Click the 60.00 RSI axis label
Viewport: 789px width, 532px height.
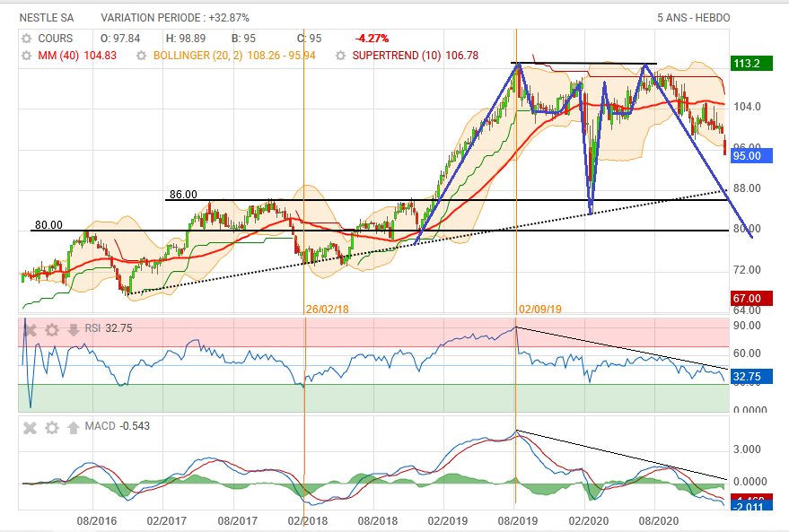[x=747, y=353]
